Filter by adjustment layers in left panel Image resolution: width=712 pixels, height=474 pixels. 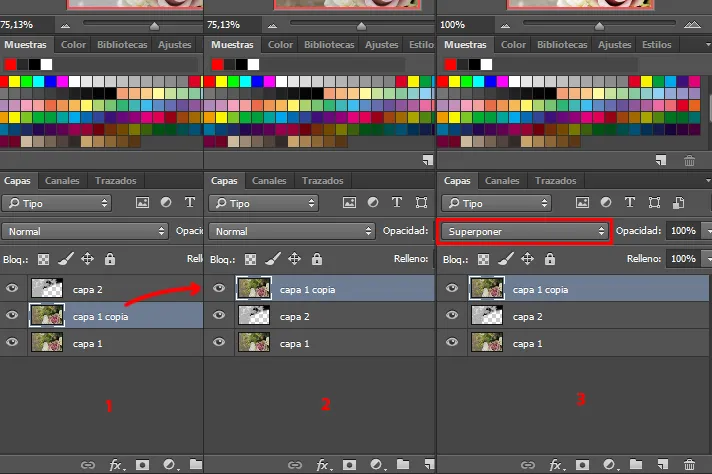(166, 202)
